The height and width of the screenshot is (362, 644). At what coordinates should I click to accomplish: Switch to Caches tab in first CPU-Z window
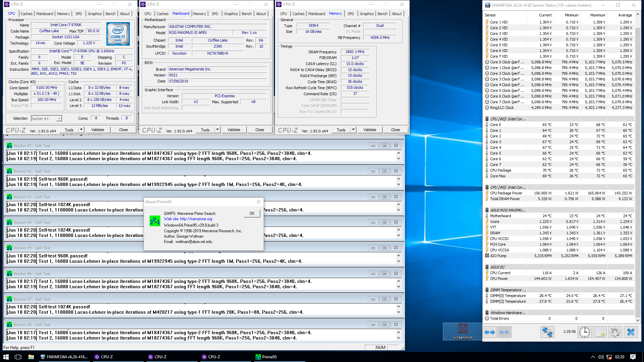coord(26,14)
